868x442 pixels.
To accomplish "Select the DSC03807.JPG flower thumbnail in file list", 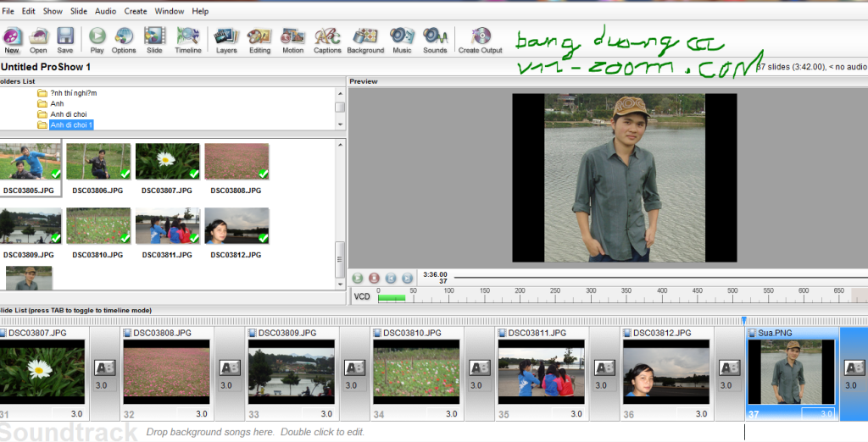I will (x=167, y=161).
